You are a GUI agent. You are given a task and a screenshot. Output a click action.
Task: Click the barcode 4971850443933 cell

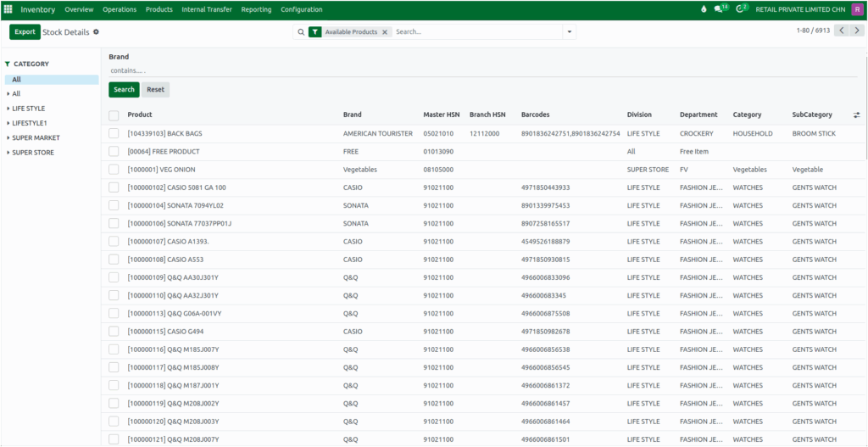click(x=545, y=187)
